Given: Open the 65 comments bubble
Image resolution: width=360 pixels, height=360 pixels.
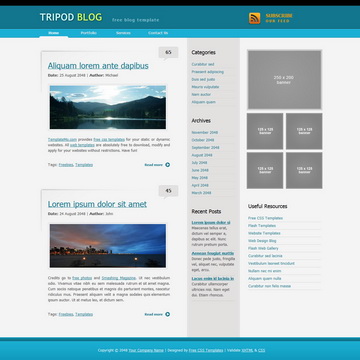Looking at the screenshot, I should click(168, 53).
